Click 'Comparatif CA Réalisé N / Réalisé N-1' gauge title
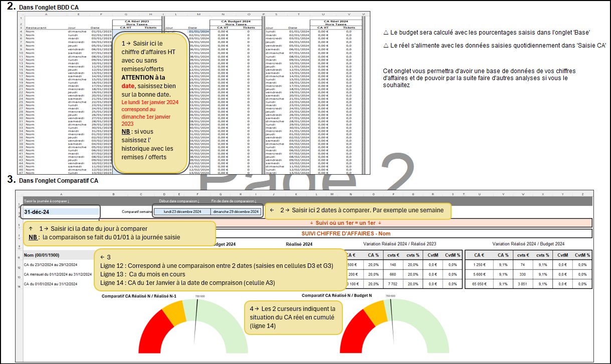Image resolution: width=611 pixels, height=364 pixels. pyautogui.click(x=139, y=295)
